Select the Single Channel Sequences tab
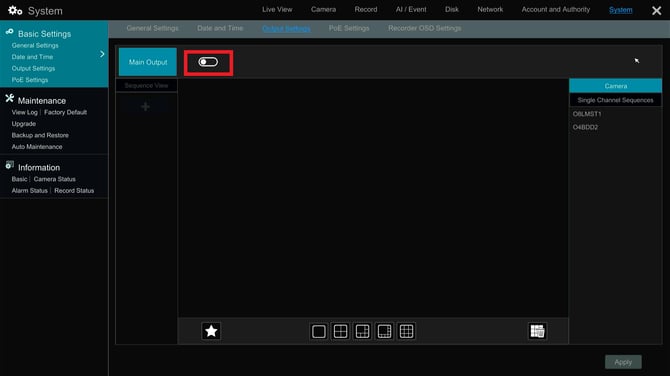 (616, 100)
